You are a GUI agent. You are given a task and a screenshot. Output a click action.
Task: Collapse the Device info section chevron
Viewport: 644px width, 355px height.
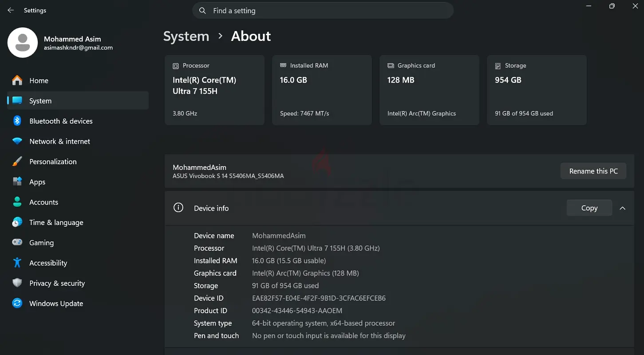[623, 208]
